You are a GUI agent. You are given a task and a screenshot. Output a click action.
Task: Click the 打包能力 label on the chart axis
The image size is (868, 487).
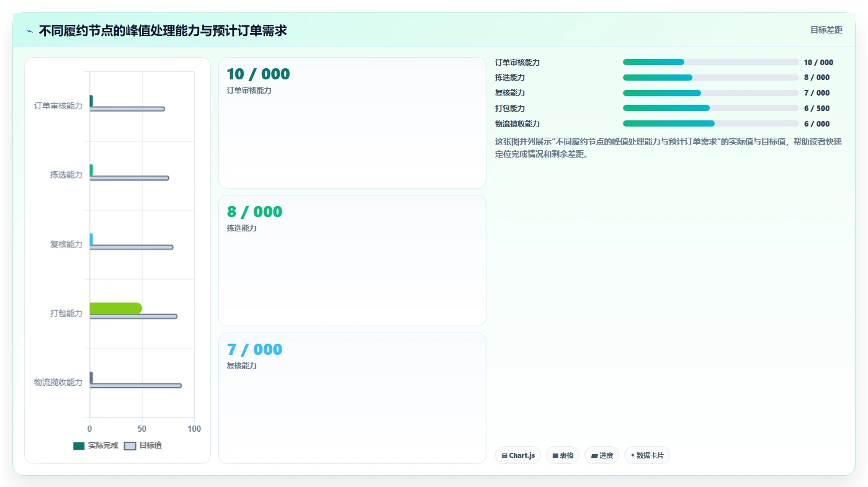(x=66, y=313)
